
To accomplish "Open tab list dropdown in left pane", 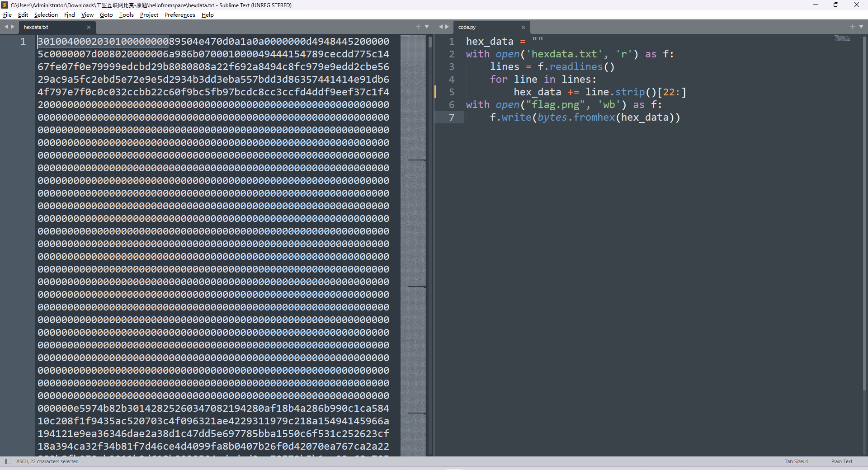I will (x=427, y=27).
